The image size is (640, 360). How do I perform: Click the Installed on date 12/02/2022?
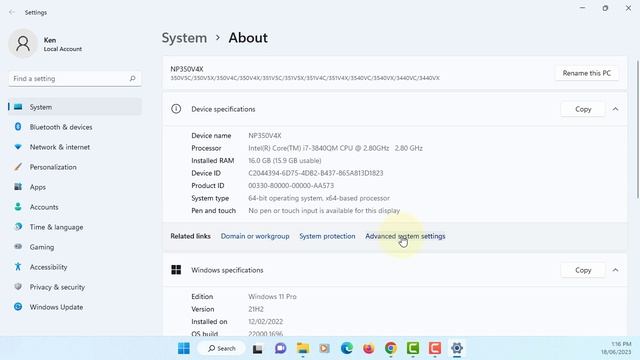pos(265,321)
